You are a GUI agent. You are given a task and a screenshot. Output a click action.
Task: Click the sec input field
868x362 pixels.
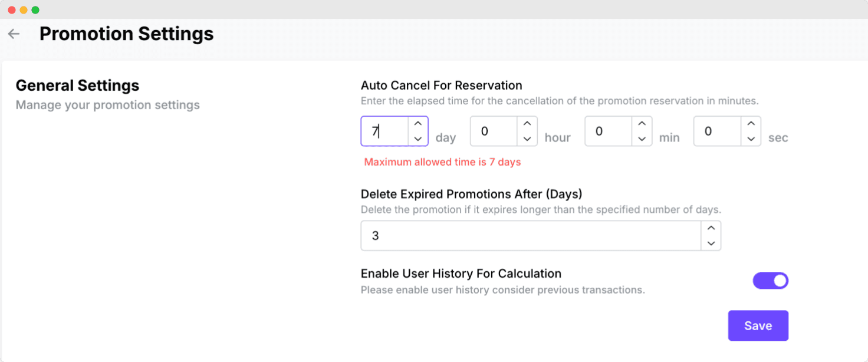coord(718,131)
